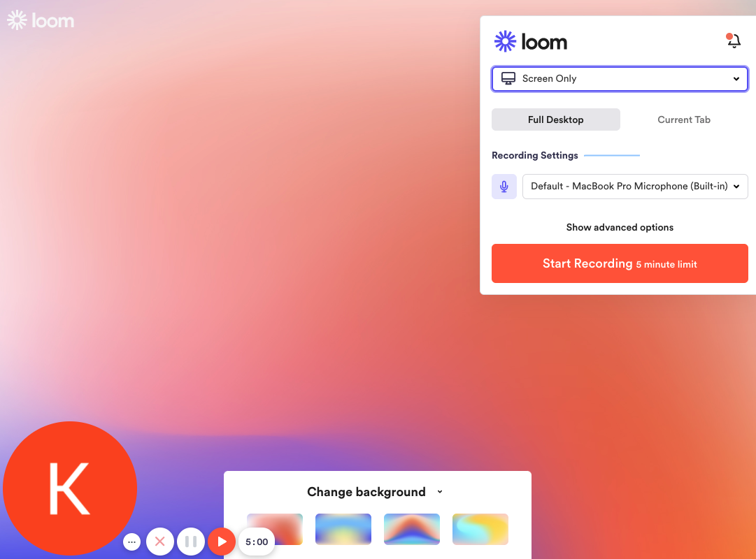Open the Screen Only recording mode dropdown
The image size is (756, 559).
coord(620,78)
